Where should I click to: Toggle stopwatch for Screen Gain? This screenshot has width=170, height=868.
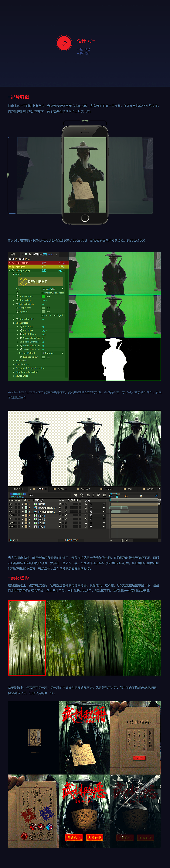tap(17, 300)
